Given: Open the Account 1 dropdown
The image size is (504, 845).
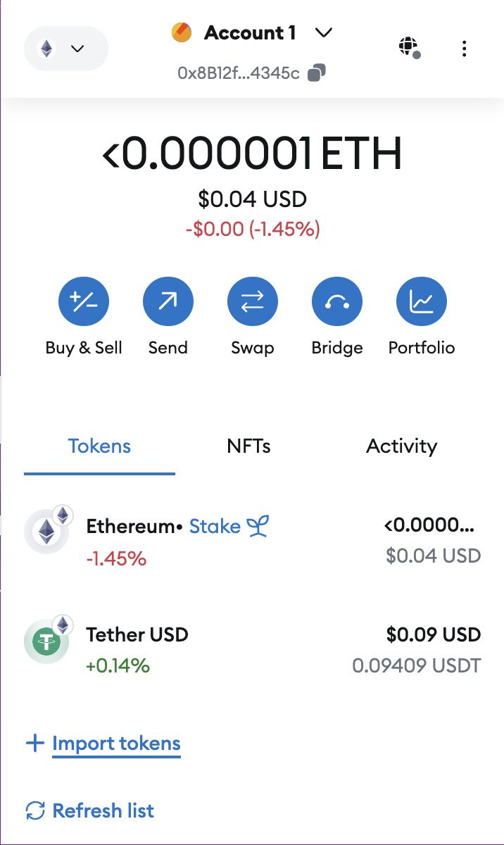Looking at the screenshot, I should (250, 32).
